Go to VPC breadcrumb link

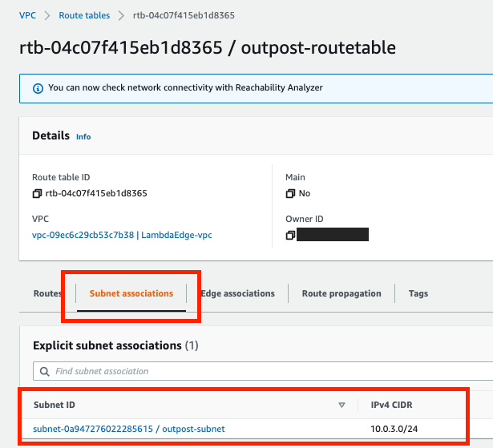click(x=28, y=15)
